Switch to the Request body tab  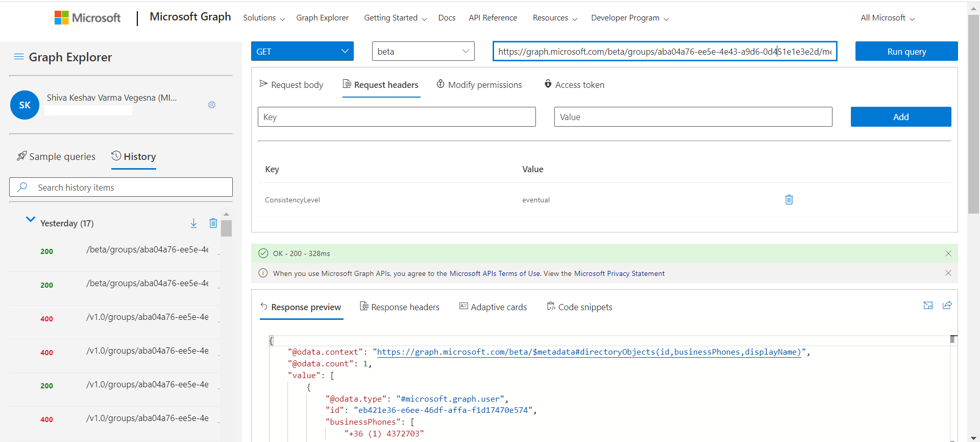pos(291,85)
